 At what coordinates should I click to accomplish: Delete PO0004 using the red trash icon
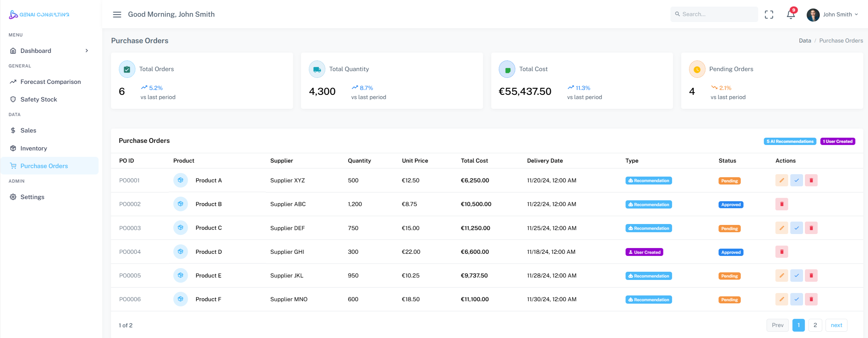pyautogui.click(x=781, y=252)
